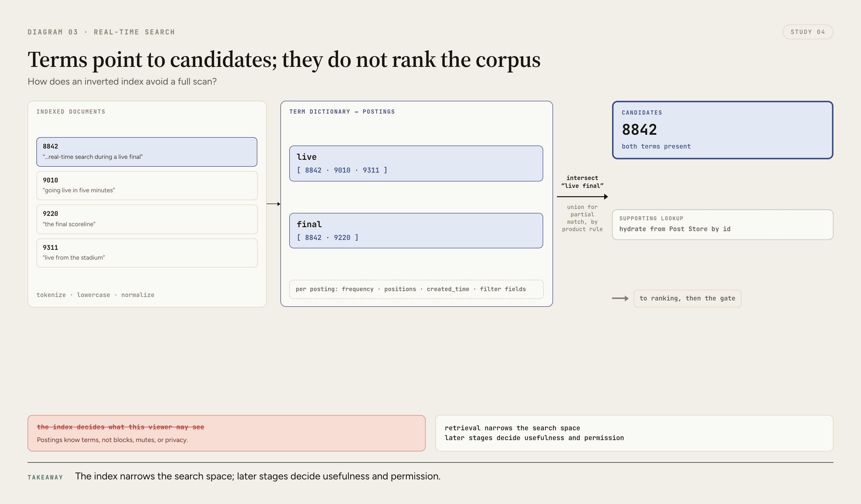Click the TAKEAWAY label
This screenshot has width=861, height=504.
click(46, 477)
